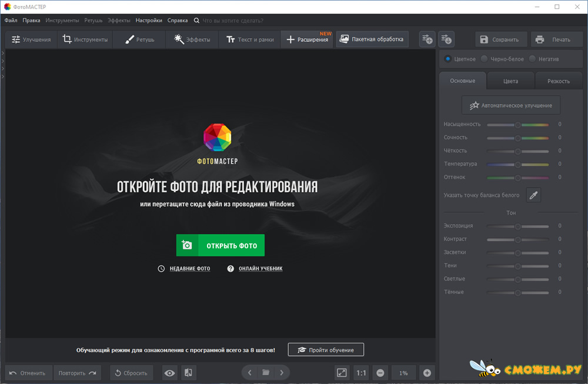Screen dimensions: 588x384
Task: Open the ОНЛАЙН УЧЕБНИК link
Action: coord(260,269)
